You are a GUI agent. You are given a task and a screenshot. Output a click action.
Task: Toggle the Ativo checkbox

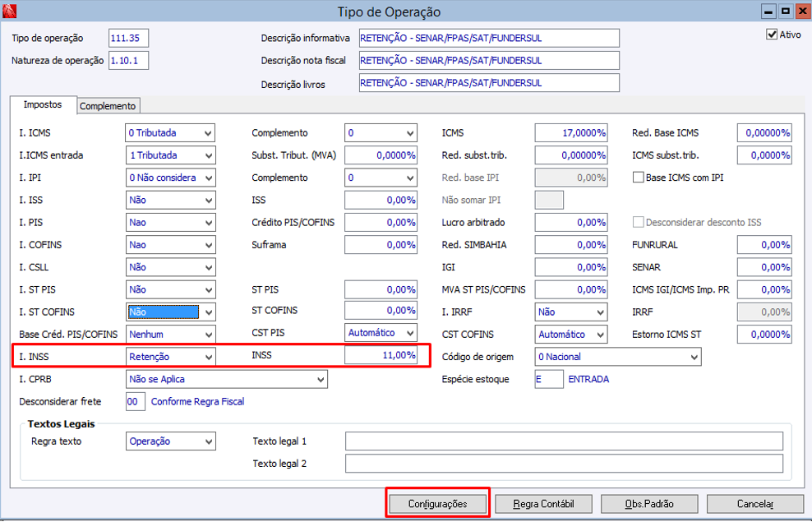pyautogui.click(x=772, y=35)
